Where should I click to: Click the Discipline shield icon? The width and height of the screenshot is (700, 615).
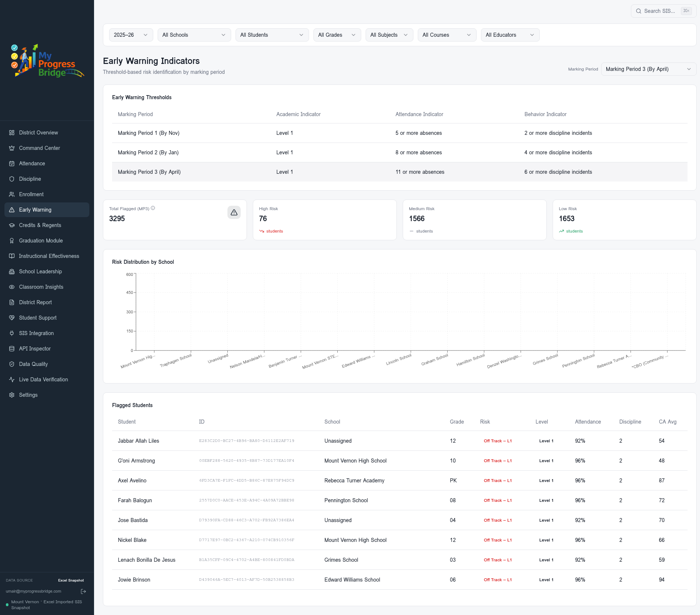pyautogui.click(x=12, y=179)
